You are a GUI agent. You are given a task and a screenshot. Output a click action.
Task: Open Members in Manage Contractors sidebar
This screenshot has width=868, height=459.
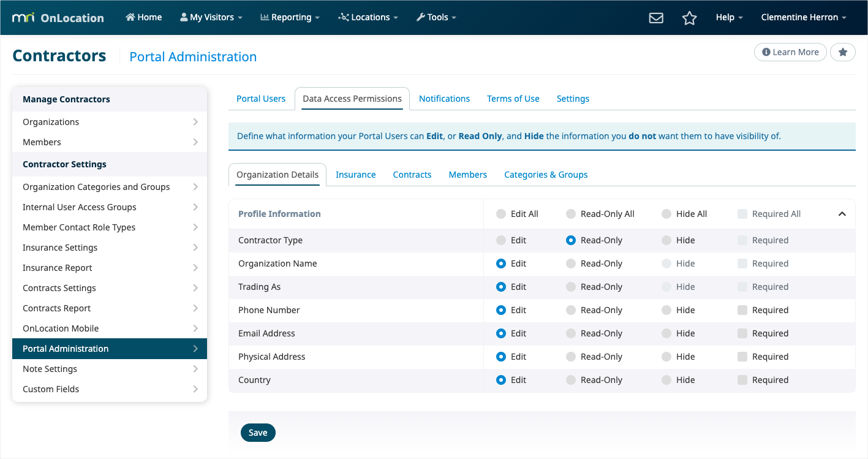coord(110,142)
